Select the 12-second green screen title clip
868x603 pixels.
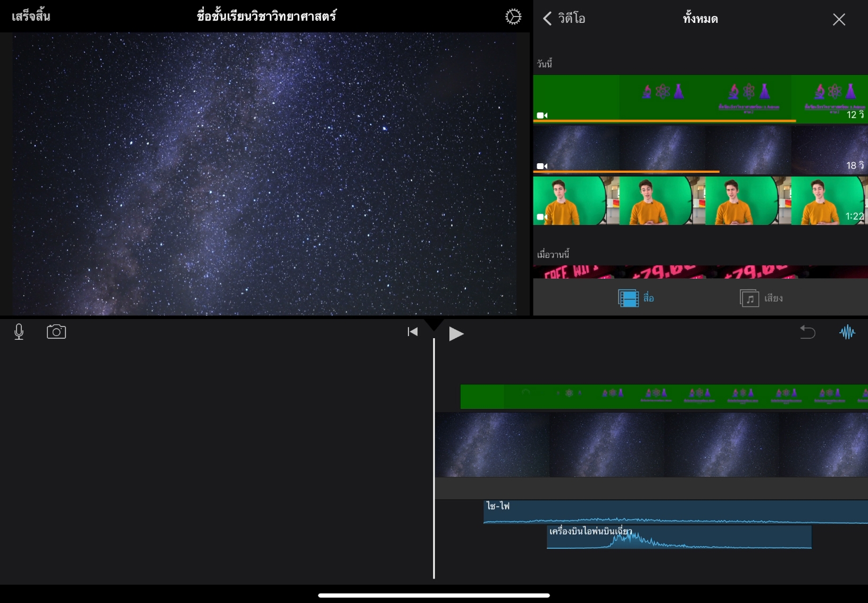(x=700, y=98)
